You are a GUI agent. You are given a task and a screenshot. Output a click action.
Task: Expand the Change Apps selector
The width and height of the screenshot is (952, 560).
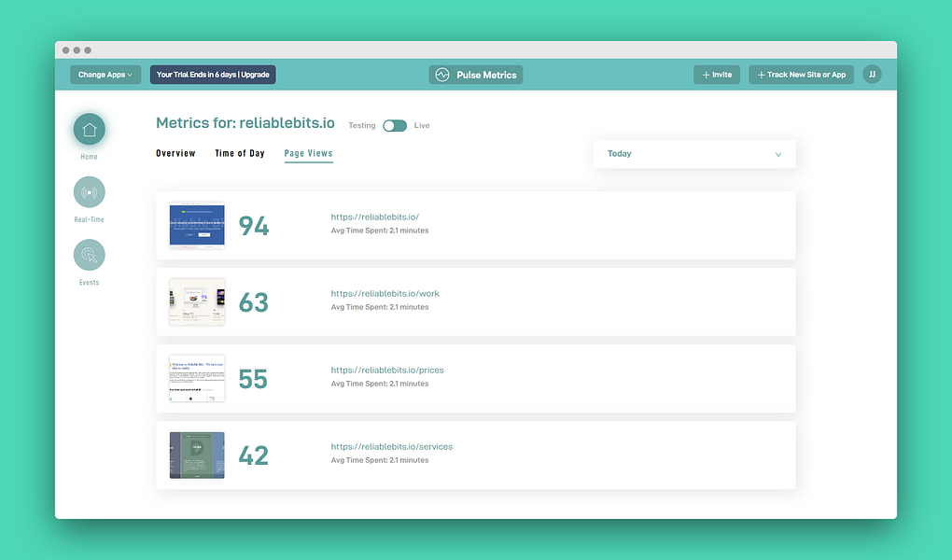coord(105,74)
